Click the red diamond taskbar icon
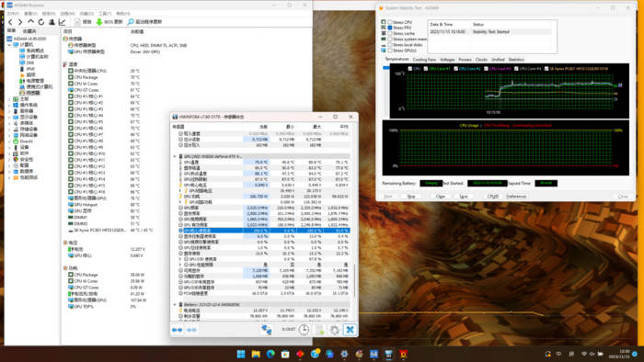This screenshot has height=362, width=644. (x=300, y=354)
